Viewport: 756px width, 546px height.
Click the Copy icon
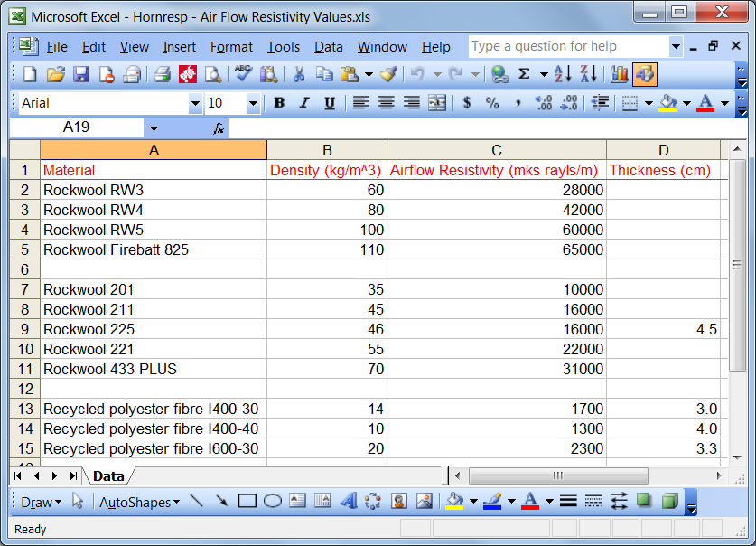tap(324, 74)
